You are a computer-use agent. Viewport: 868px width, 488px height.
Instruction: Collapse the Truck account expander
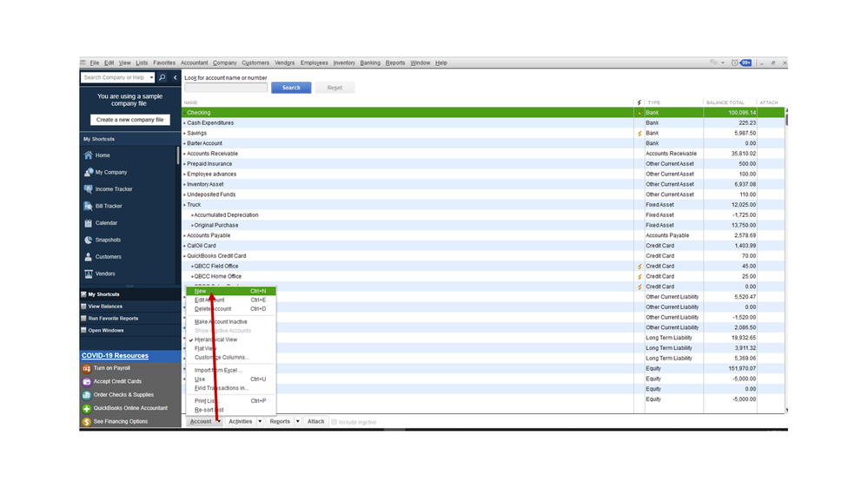[x=185, y=205]
